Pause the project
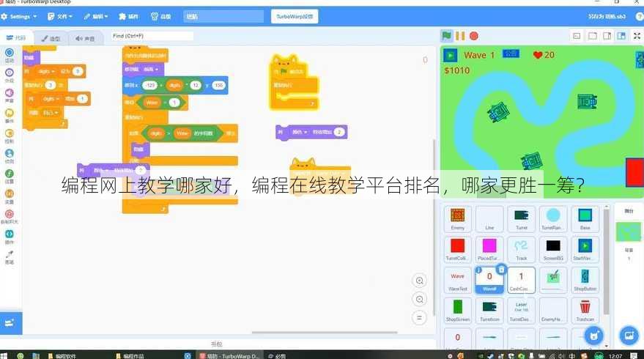The width and height of the screenshot is (644, 359). coord(460,36)
